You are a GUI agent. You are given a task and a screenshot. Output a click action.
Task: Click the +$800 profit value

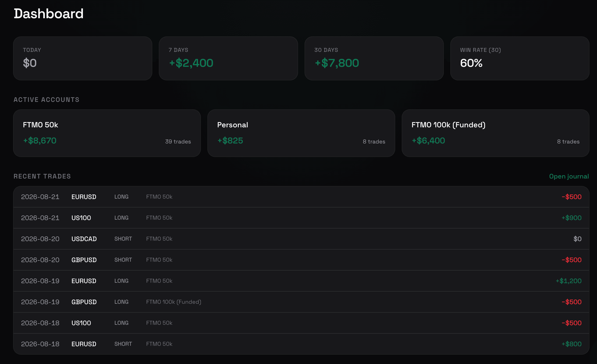click(x=571, y=344)
